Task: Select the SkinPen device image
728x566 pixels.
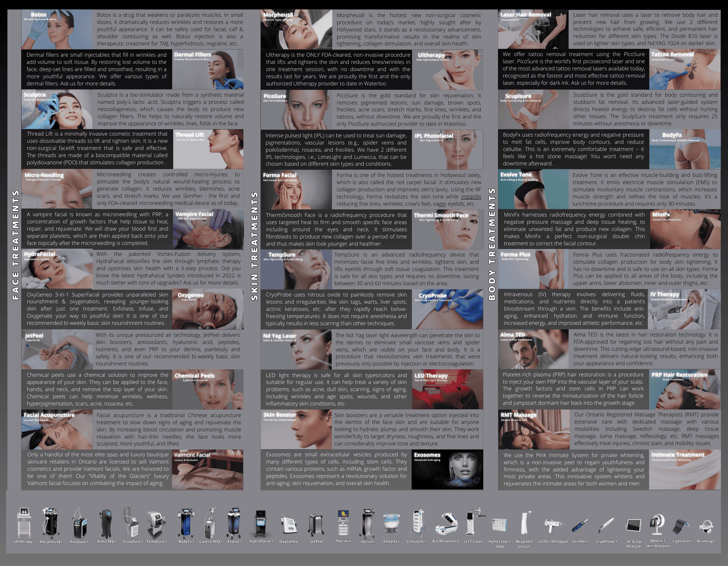Action: tap(580, 525)
